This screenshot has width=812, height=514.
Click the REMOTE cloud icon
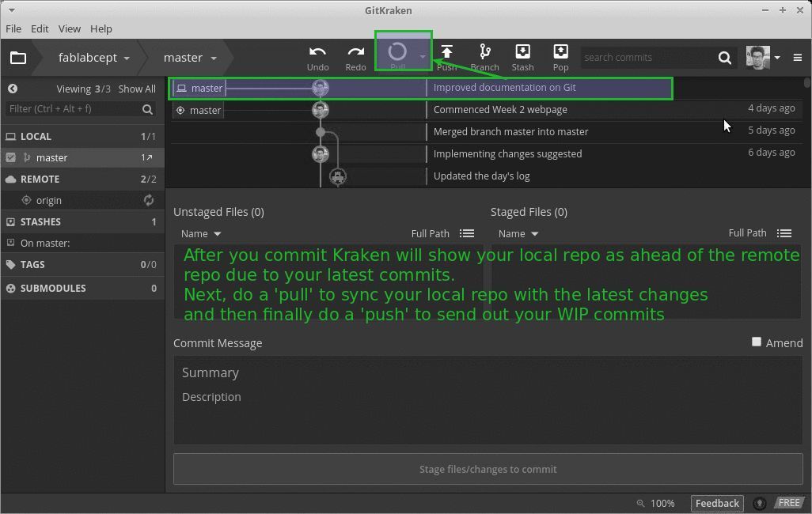(11, 179)
